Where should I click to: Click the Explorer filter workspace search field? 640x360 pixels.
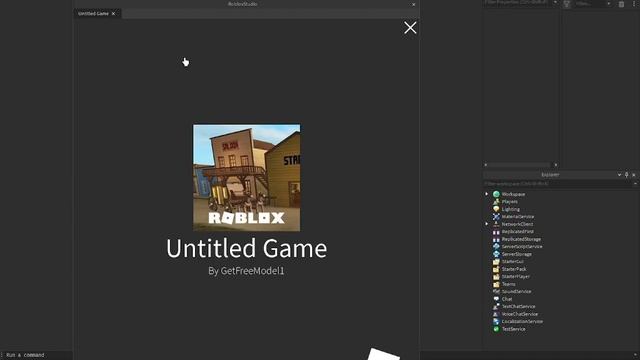coord(558,184)
